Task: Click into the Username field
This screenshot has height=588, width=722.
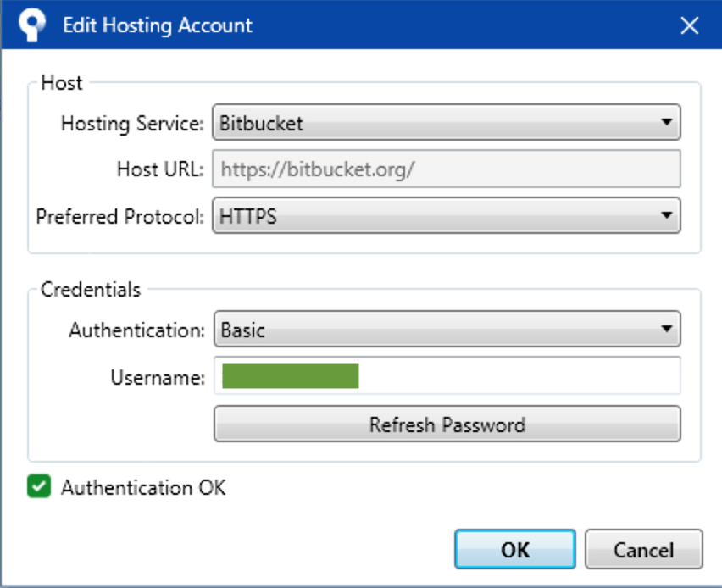Action: point(447,375)
